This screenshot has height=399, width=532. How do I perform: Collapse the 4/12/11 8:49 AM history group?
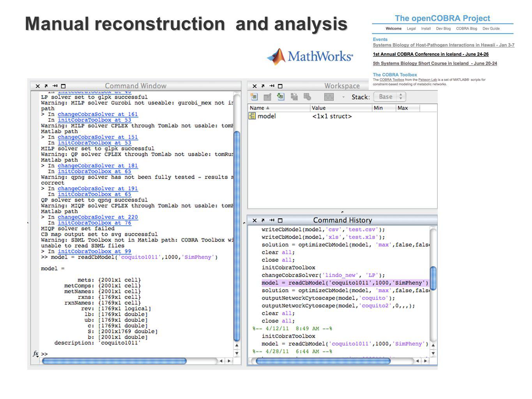(x=292, y=329)
